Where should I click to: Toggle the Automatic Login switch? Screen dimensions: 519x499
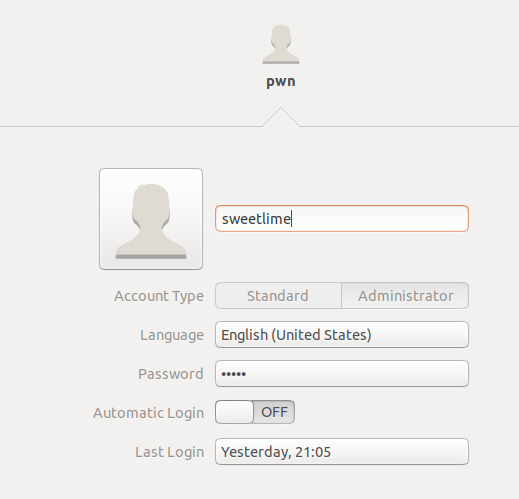click(255, 412)
